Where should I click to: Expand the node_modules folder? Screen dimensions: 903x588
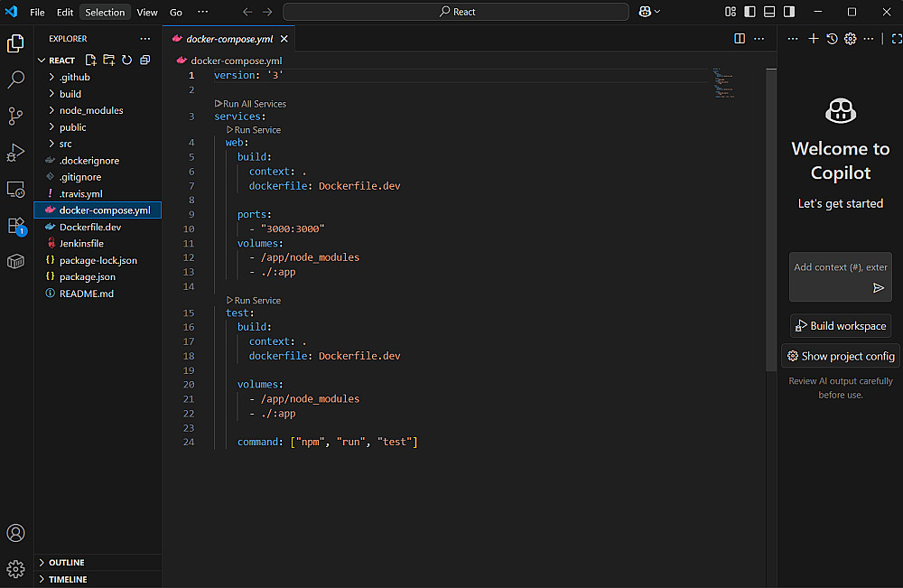[x=90, y=110]
